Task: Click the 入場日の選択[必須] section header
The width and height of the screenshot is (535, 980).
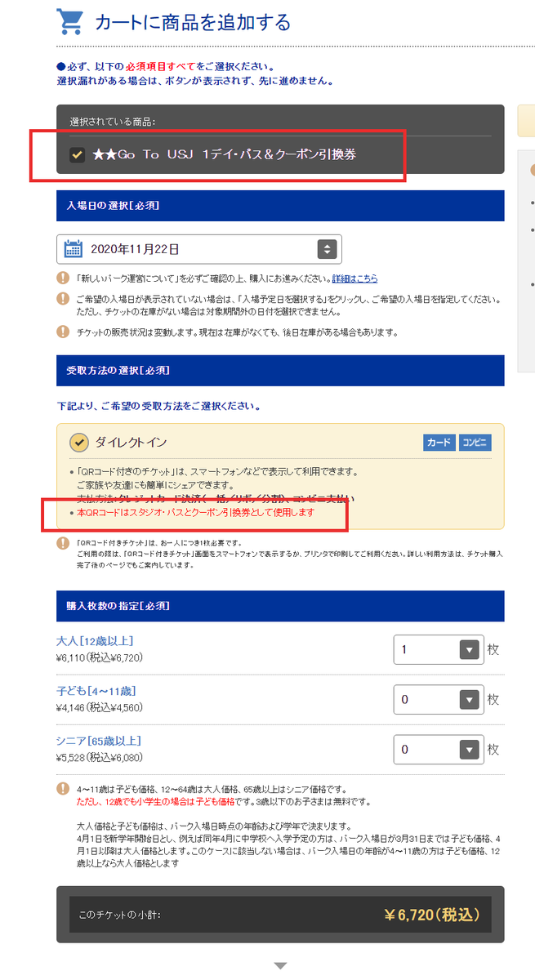Action: [280, 206]
